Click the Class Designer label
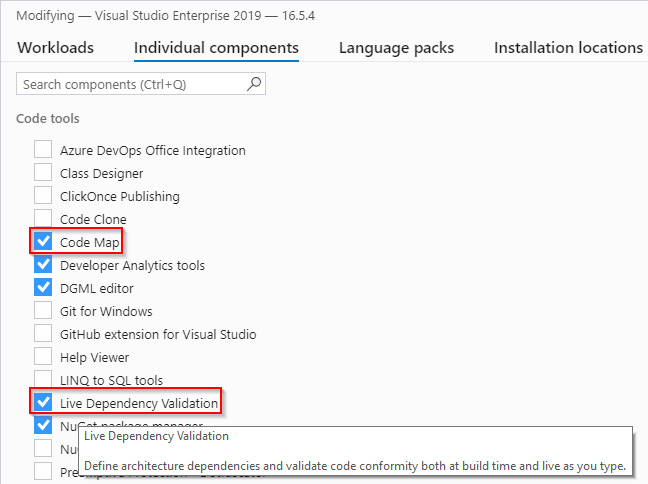648x484 pixels. click(x=101, y=174)
